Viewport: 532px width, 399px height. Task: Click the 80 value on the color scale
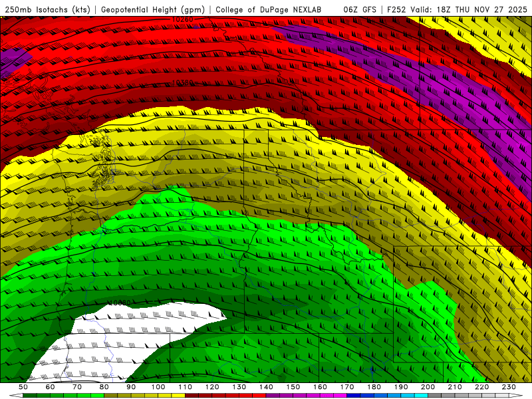coord(104,387)
